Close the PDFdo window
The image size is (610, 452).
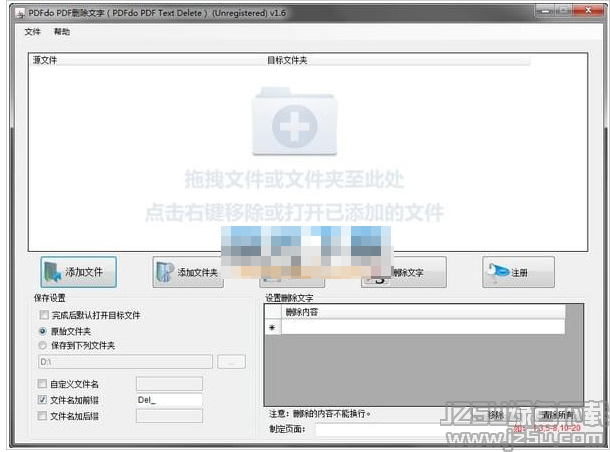point(588,11)
